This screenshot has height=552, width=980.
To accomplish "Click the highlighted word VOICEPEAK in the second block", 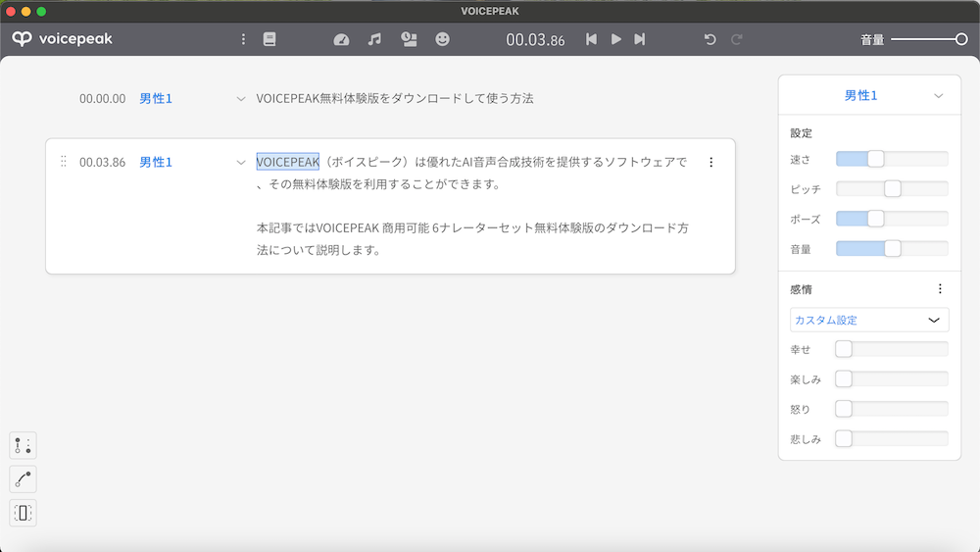I will 287,162.
